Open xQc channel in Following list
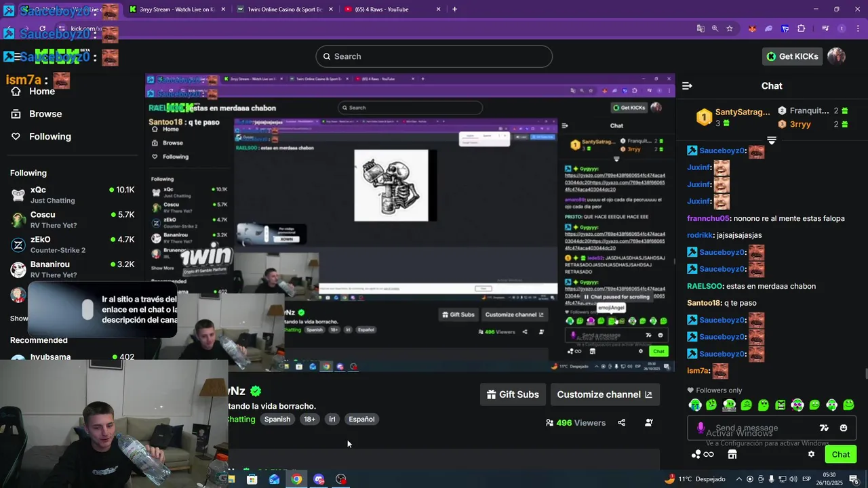The width and height of the screenshot is (868, 488). tap(73, 195)
